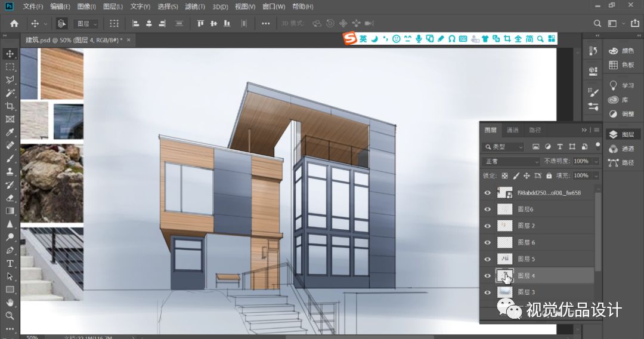Toggle Auto-Select in the options bar

[61, 23]
